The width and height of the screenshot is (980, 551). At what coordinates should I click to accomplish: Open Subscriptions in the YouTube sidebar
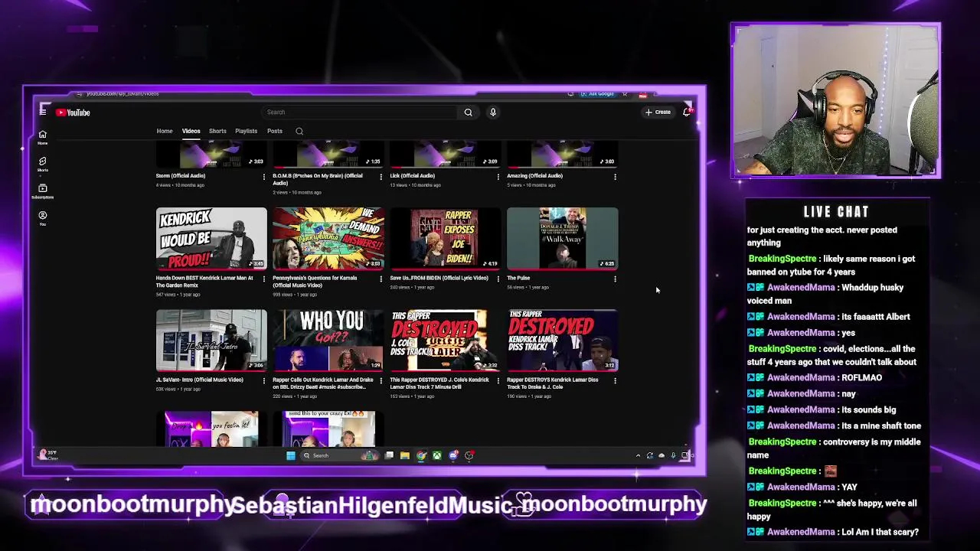pos(43,191)
